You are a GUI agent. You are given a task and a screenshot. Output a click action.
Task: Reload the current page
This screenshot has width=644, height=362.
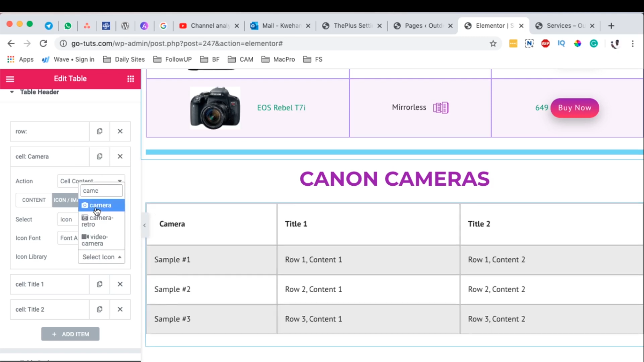tap(43, 43)
